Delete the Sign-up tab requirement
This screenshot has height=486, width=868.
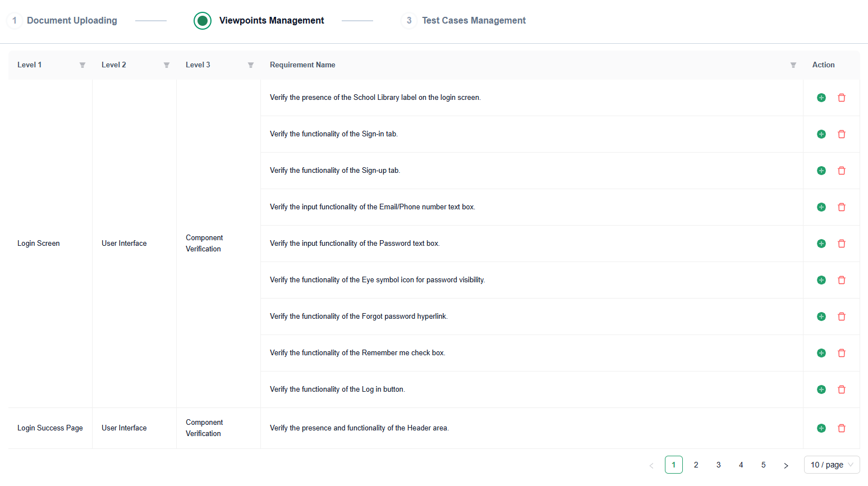(x=842, y=171)
